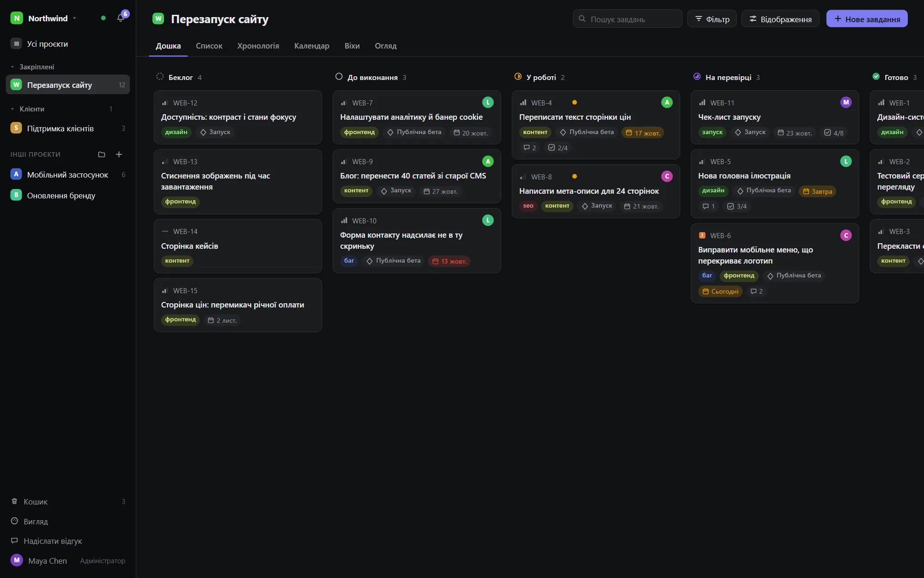Click milestone Публічна бета on WEB-10
Viewport: 924px width, 578px height.
pos(394,261)
